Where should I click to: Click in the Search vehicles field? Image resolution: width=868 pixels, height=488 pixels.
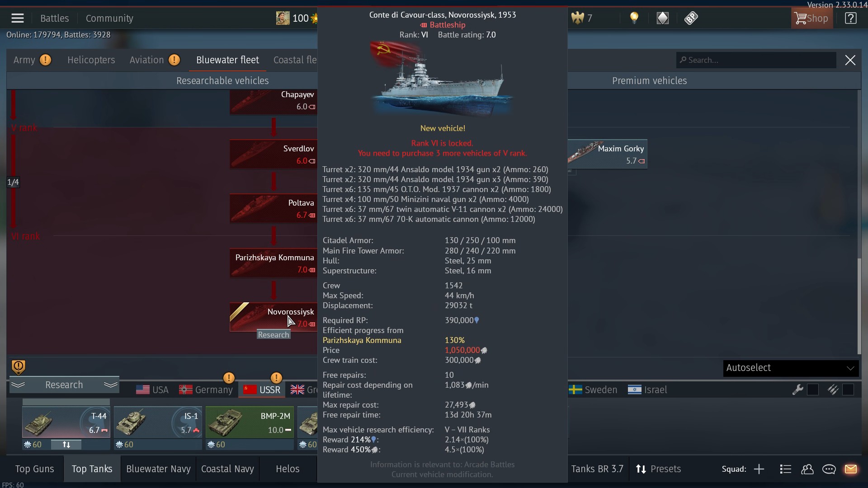[756, 60]
